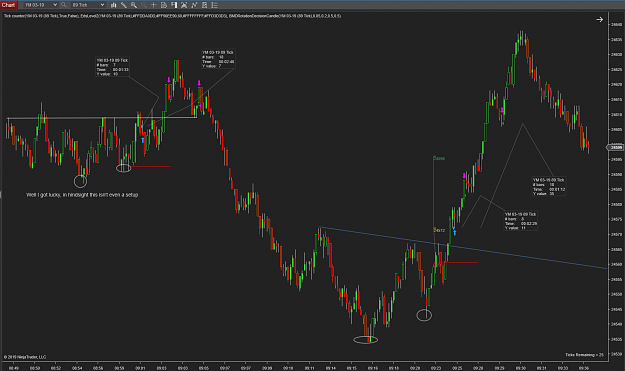Select the drawing tools pencil icon
This screenshot has width=625, height=371.
click(x=124, y=5)
